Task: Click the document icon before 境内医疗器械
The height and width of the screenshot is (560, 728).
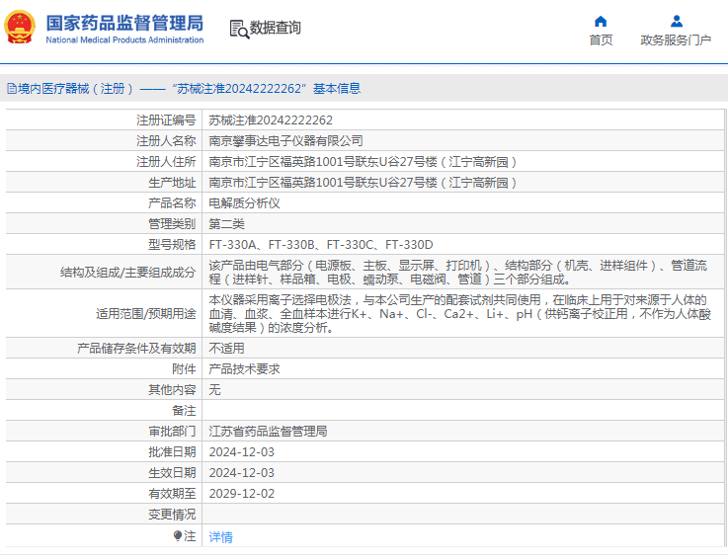Action: pos(12,88)
